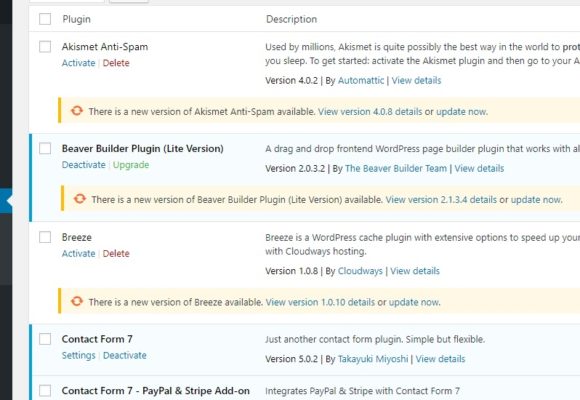Click the Plugin column header
This screenshot has height=400, width=580.
coord(77,19)
